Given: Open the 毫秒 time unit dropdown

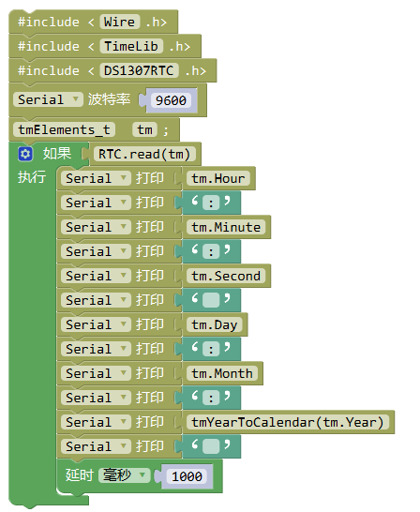Looking at the screenshot, I should [125, 475].
